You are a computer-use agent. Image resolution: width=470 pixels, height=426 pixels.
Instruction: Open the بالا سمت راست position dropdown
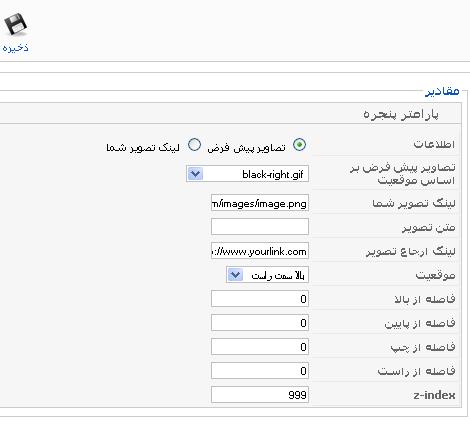pos(267,275)
